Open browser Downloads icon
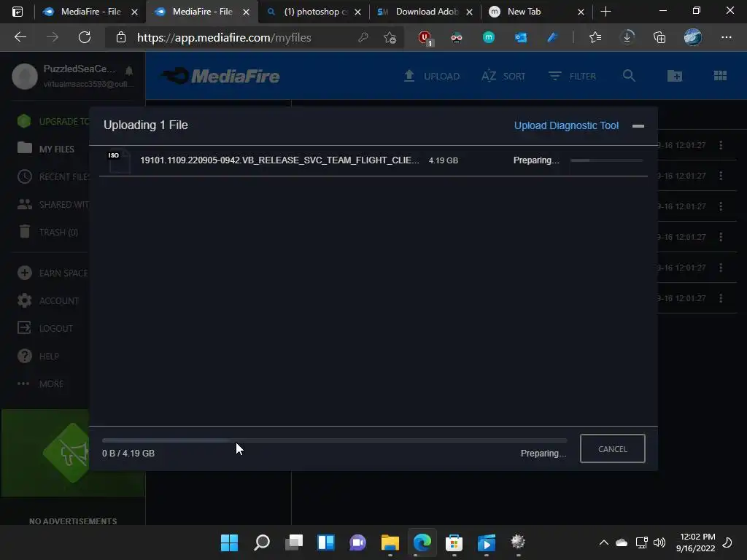747x560 pixels. pos(627,37)
